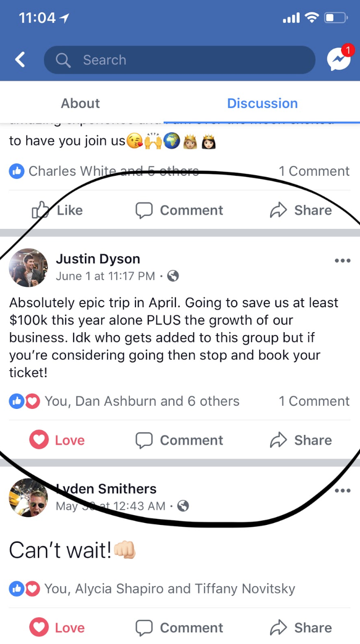The image size is (360, 644).
Task: Tap Comment on Justin Dyson's post
Action: click(x=179, y=440)
